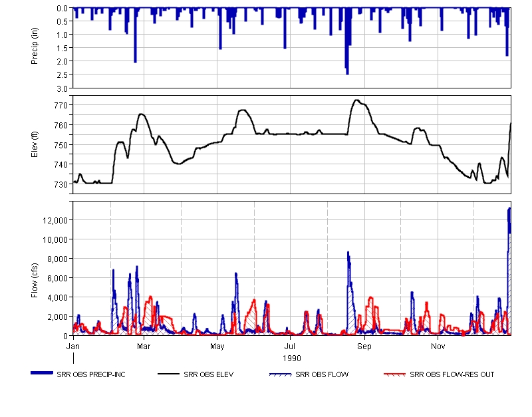Click the 6,000 flow axis value
Image resolution: width=532 pixels, height=417 pixels.
57,278
